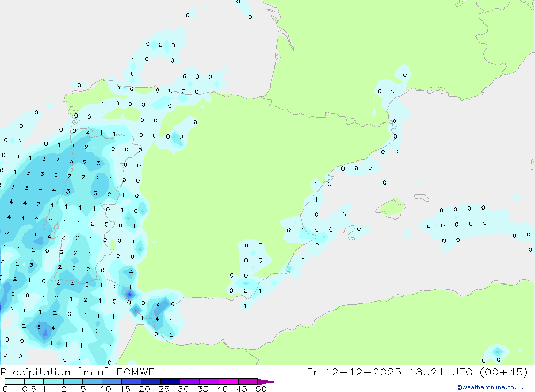Image resolution: width=535 pixels, height=392 pixels.
Task: Click the '0.5' legend scale label
Action: (29, 389)
